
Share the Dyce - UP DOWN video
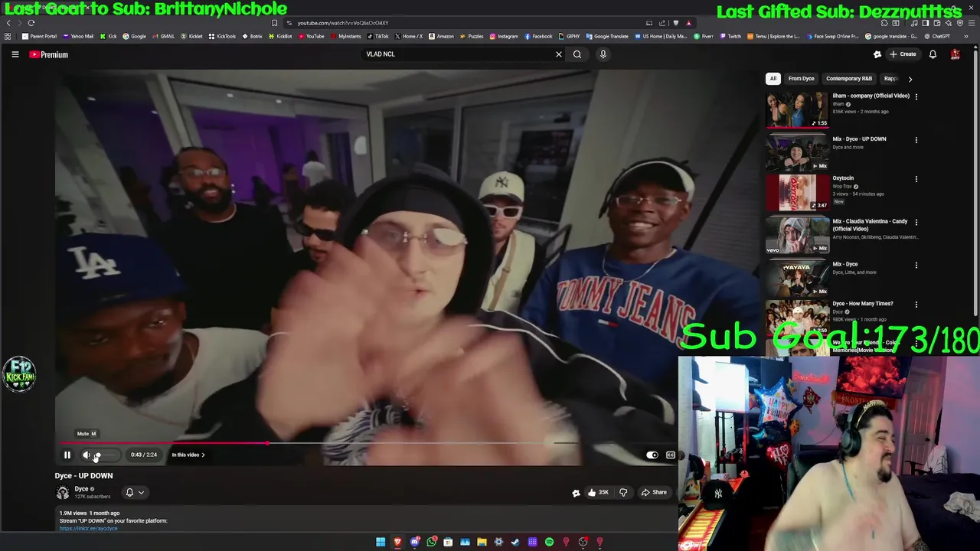pos(655,492)
